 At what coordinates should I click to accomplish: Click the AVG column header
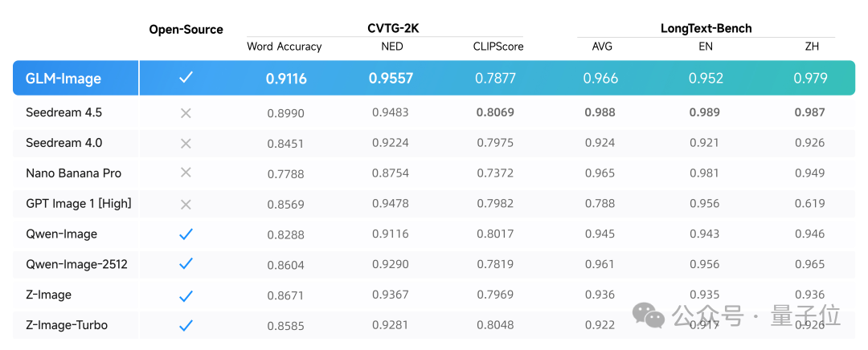coord(602,47)
